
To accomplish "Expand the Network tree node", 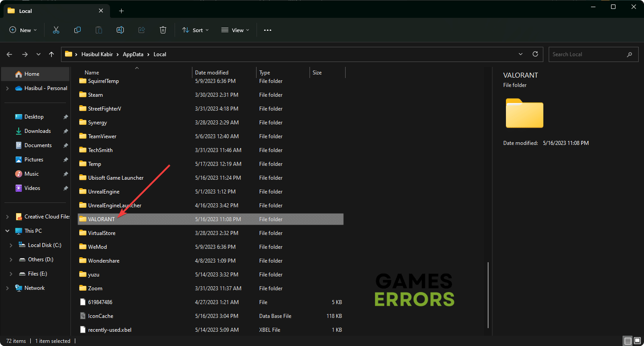I will [x=8, y=288].
